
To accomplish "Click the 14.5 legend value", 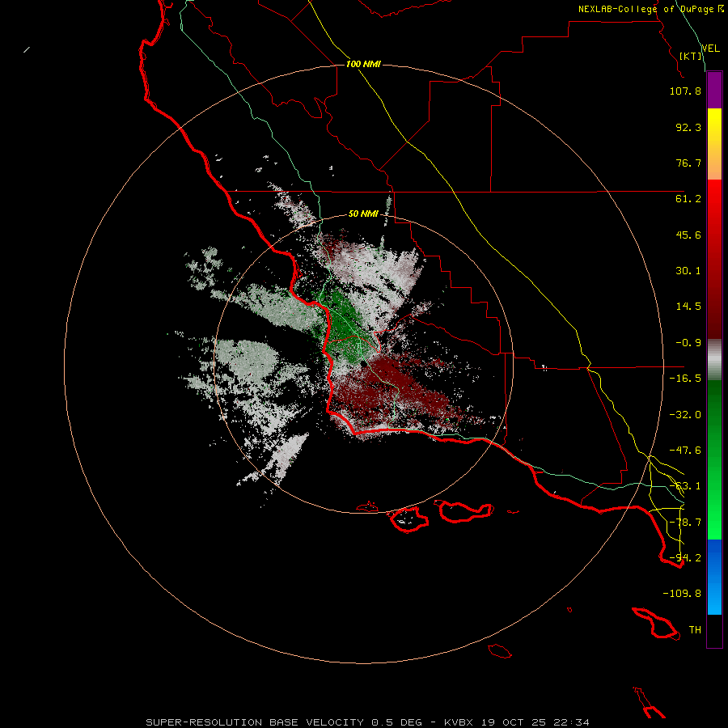I will [688, 307].
